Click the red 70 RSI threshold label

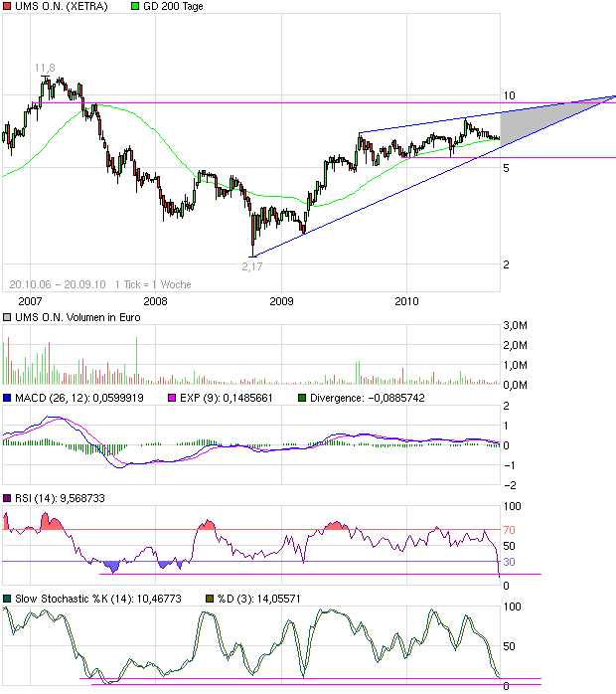(x=509, y=530)
